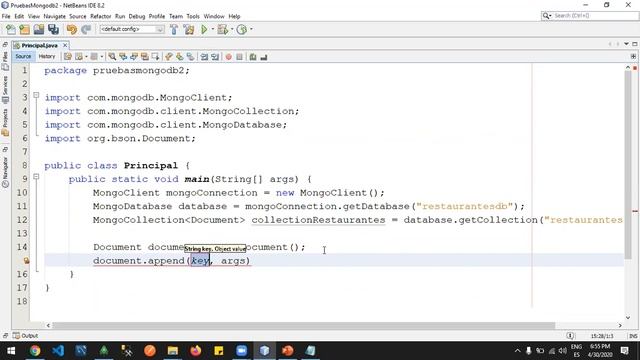Open the Debug Project dropdown arrow
This screenshot has width=640, height=360.
point(232,29)
